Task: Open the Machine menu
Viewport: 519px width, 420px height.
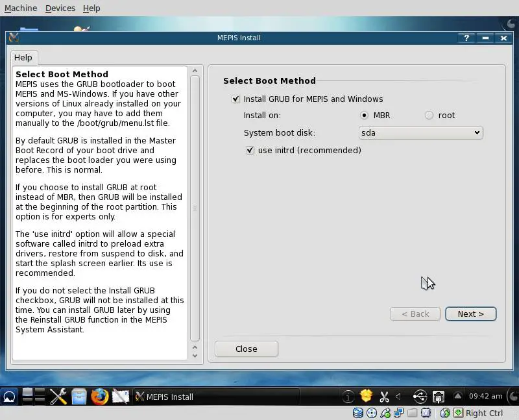Action: tap(21, 8)
